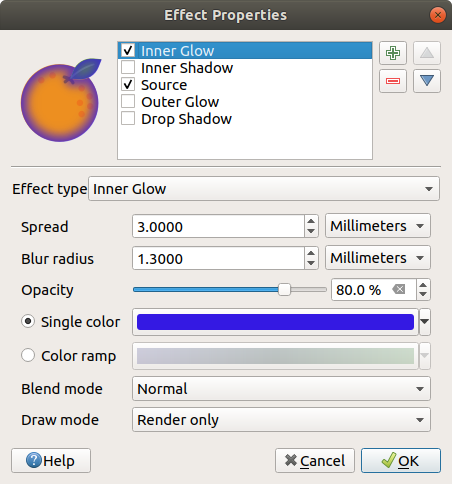The image size is (452, 484).
Task: Uncheck the Inner Glow effect checkbox
Action: 128,50
